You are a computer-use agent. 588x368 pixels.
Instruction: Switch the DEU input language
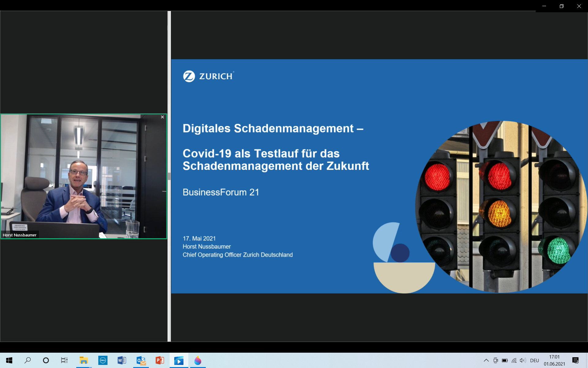[534, 360]
